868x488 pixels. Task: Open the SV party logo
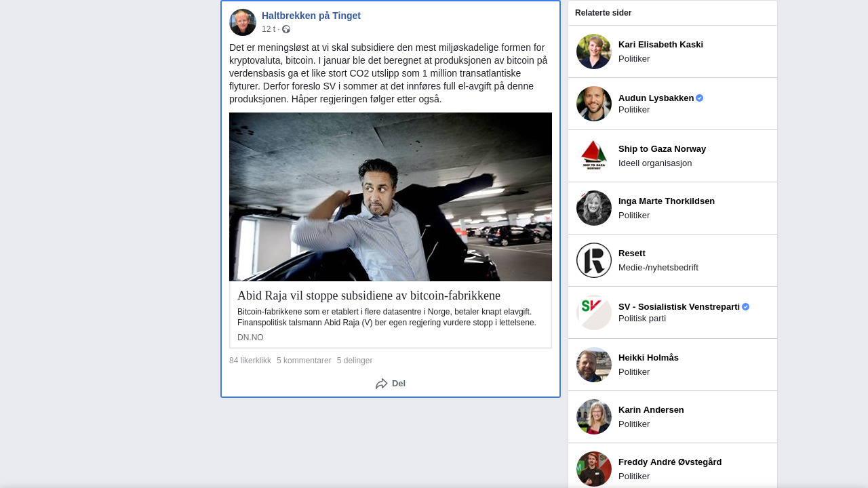click(594, 312)
